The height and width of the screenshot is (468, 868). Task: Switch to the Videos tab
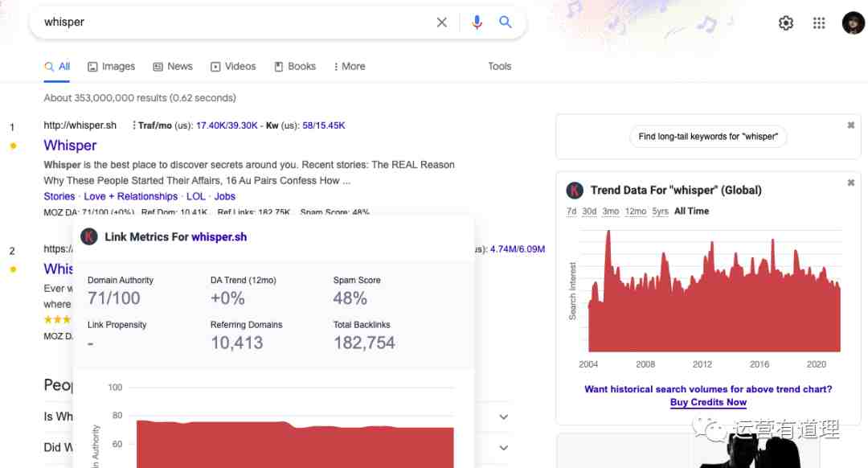(x=233, y=67)
